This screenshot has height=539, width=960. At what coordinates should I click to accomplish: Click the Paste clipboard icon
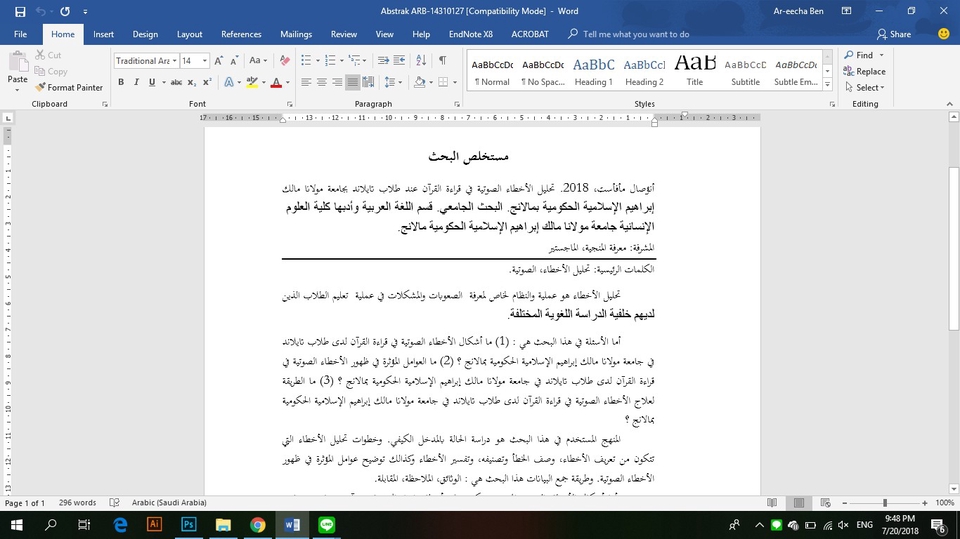[x=17, y=62]
